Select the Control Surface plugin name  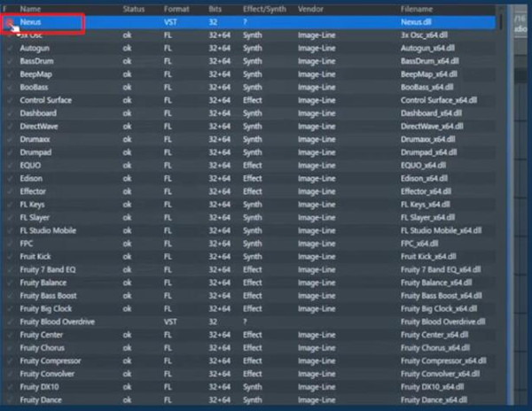coord(46,100)
